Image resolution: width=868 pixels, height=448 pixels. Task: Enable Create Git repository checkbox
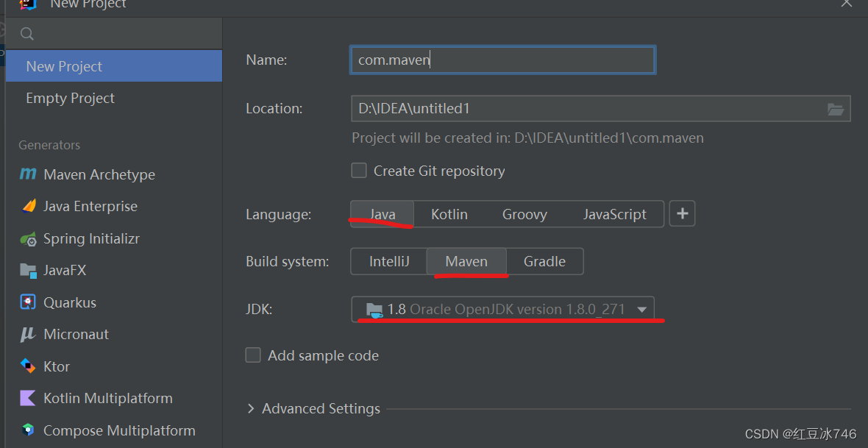tap(359, 171)
